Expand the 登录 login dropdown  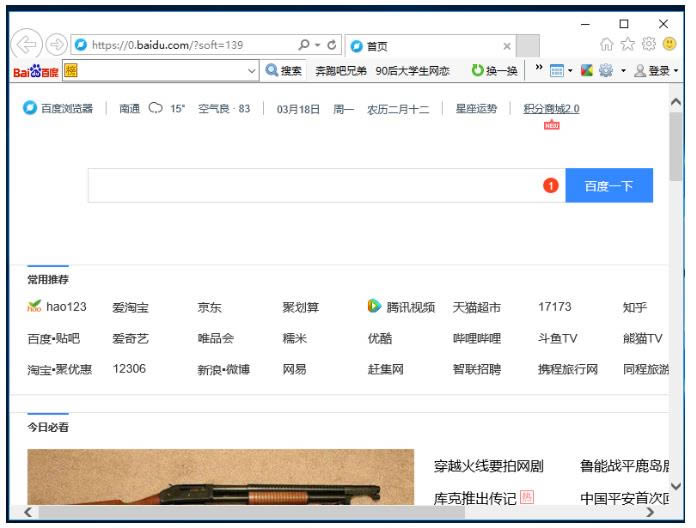point(677,71)
